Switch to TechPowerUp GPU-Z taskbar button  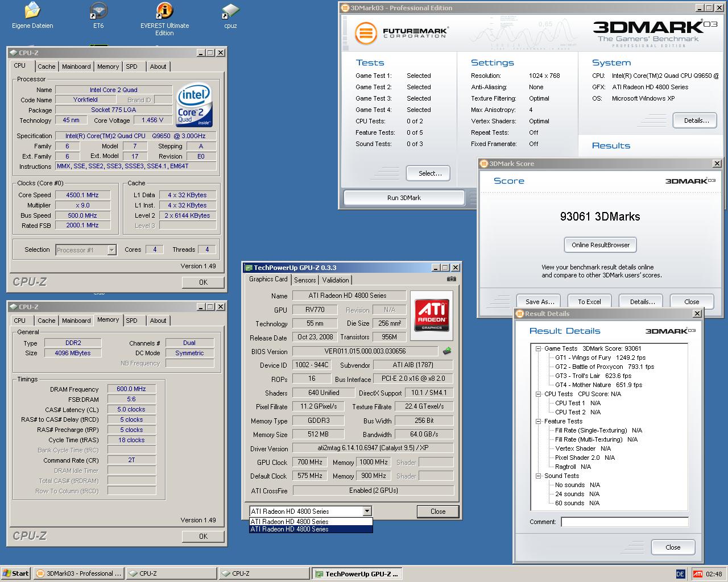357,573
